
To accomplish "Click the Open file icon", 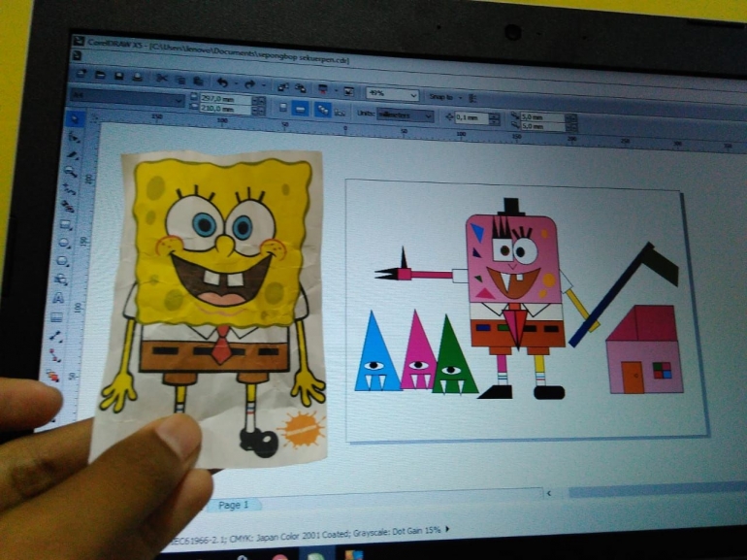I will 100,75.
